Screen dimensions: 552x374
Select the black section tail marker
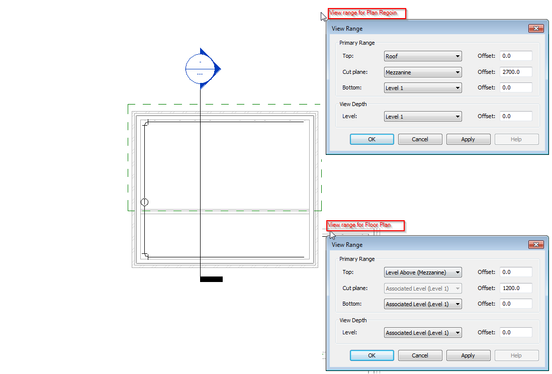click(x=211, y=279)
